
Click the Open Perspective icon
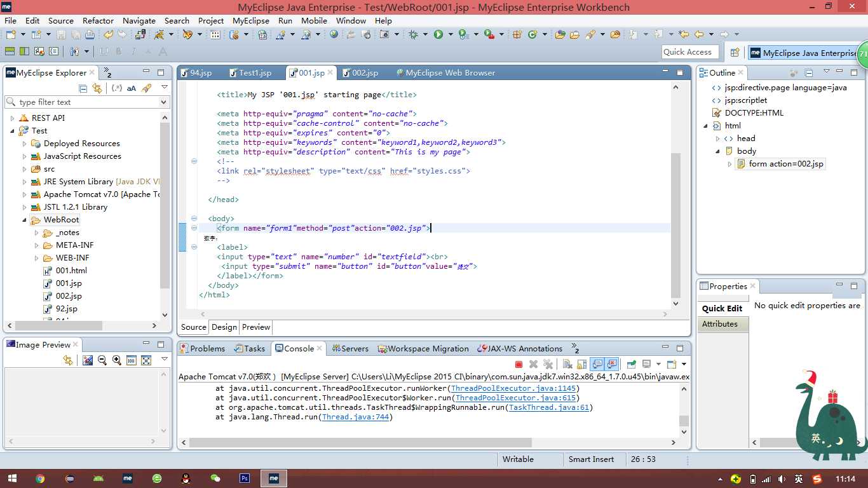(735, 53)
